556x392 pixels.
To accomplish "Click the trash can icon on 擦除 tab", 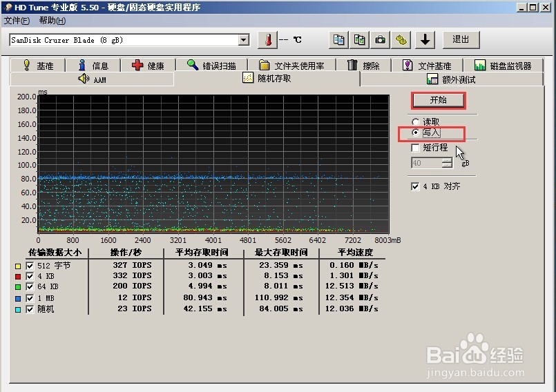I will pos(352,65).
